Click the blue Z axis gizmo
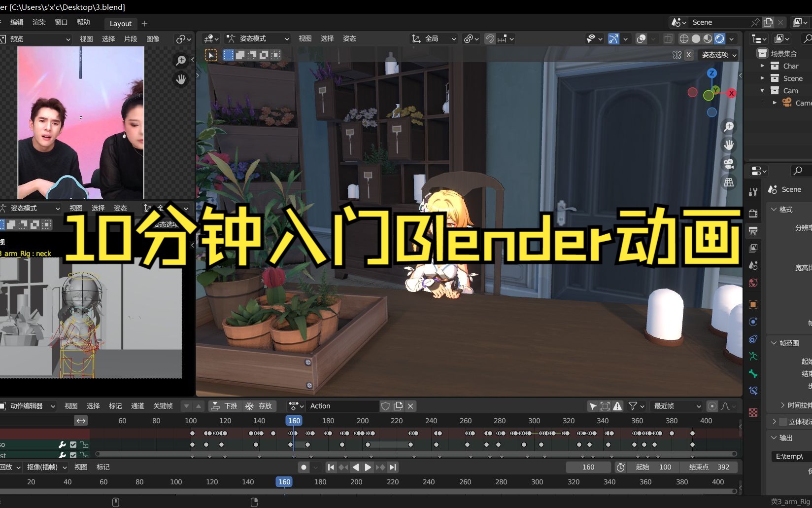The width and height of the screenshot is (812, 508). (x=711, y=73)
